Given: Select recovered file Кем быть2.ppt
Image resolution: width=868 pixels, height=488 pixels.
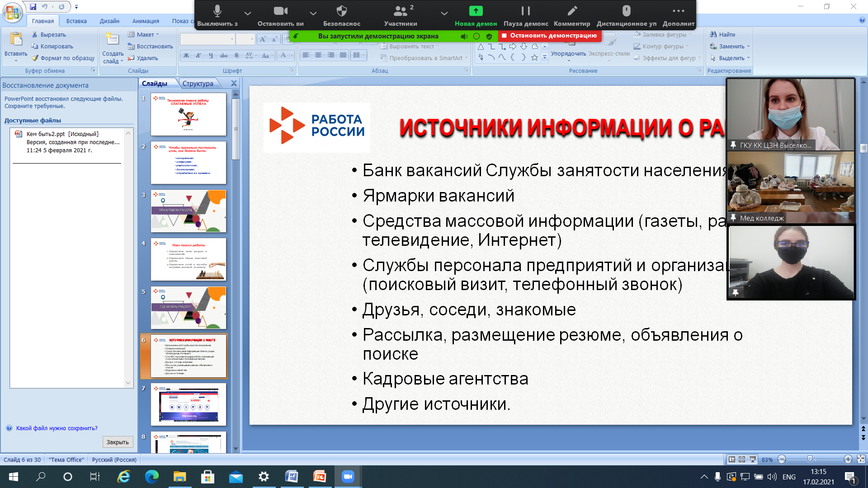Looking at the screenshot, I should click(x=68, y=142).
